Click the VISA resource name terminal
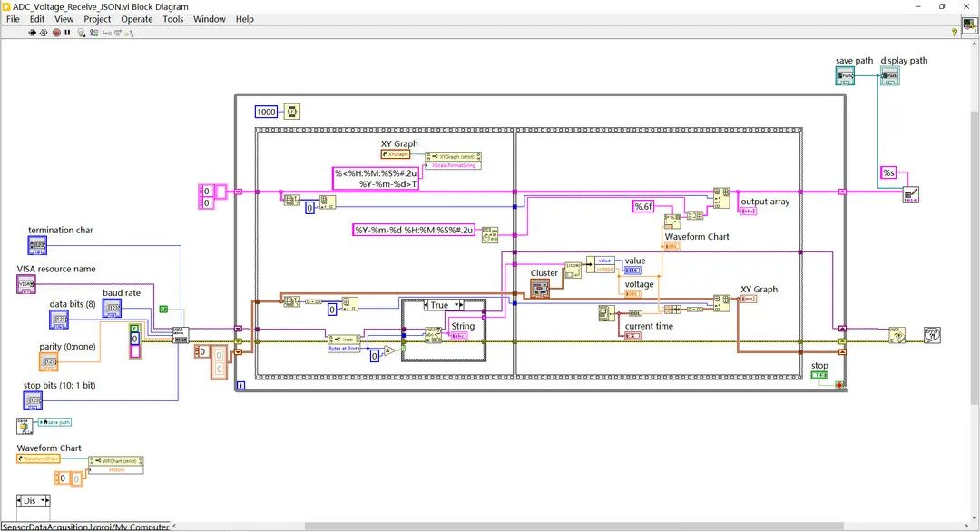 pyautogui.click(x=26, y=285)
